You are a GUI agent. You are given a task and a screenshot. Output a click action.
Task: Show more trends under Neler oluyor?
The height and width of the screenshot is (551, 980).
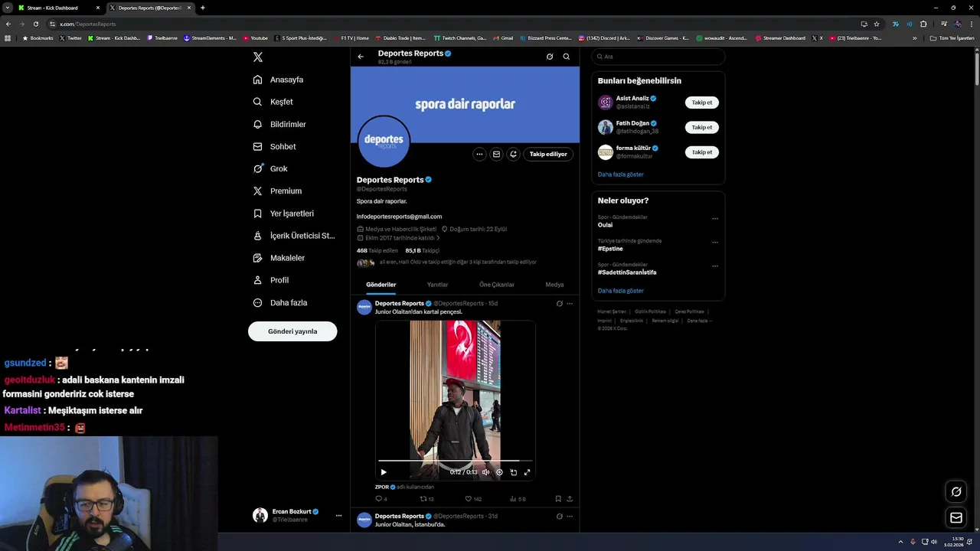point(621,291)
